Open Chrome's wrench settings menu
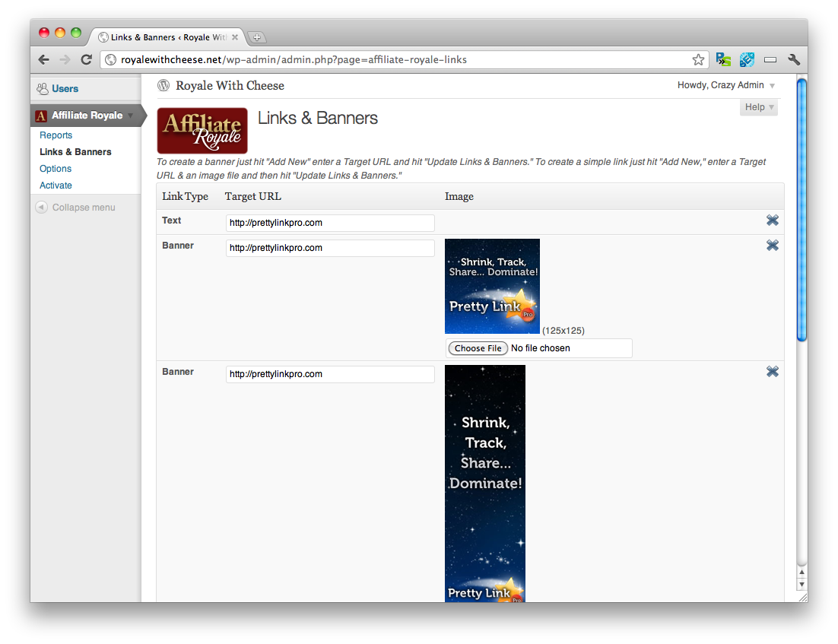838x644 pixels. [x=794, y=59]
